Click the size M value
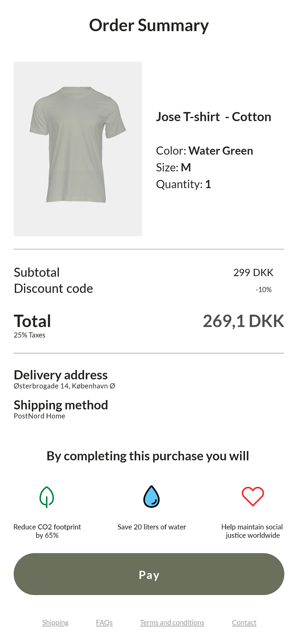 point(186,167)
